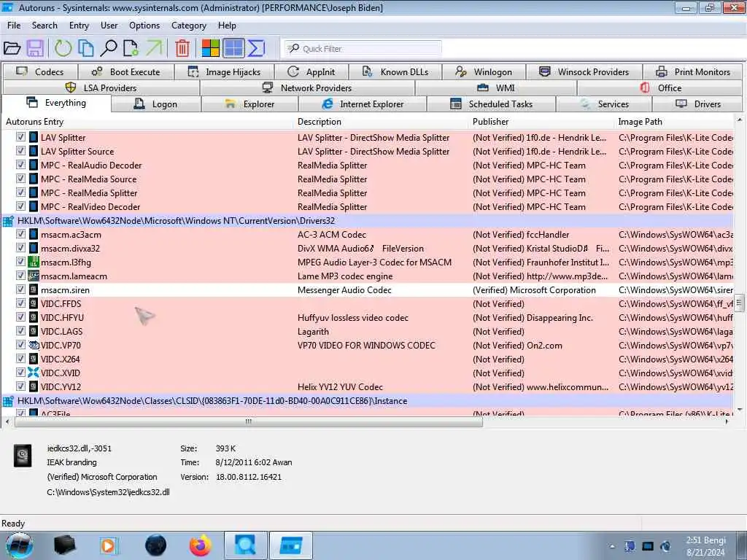Click the vertical scrollbar down arrow
Screen dimensions: 747x560
coord(740,409)
